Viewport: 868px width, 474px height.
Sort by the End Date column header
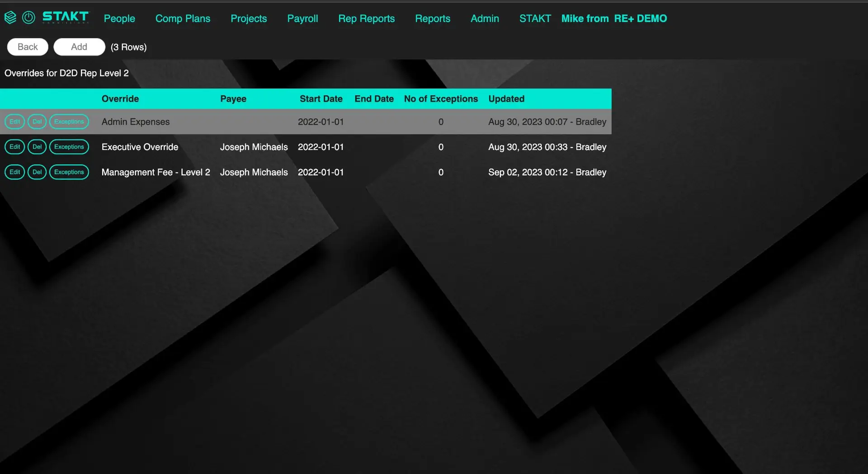point(374,99)
